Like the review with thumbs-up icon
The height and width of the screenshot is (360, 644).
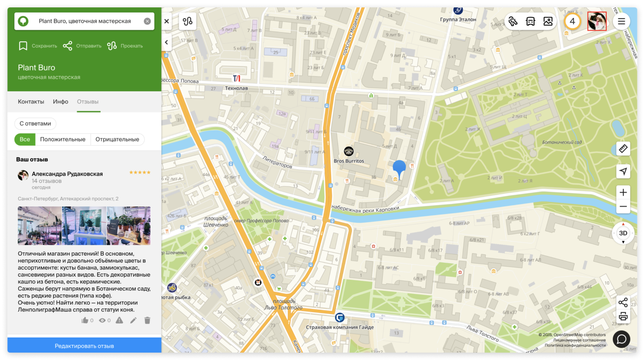point(85,320)
